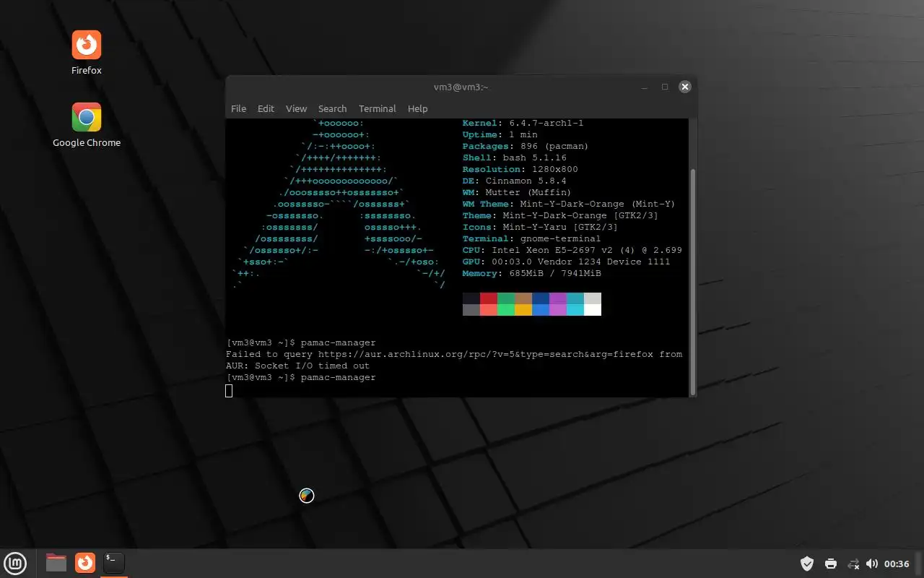924x578 pixels.
Task: Open the Firefox desktop shortcut
Action: pyautogui.click(x=87, y=53)
